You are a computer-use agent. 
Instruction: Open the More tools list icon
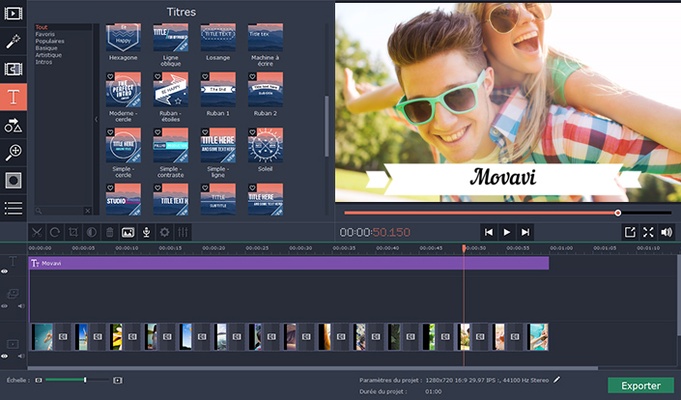point(13,208)
